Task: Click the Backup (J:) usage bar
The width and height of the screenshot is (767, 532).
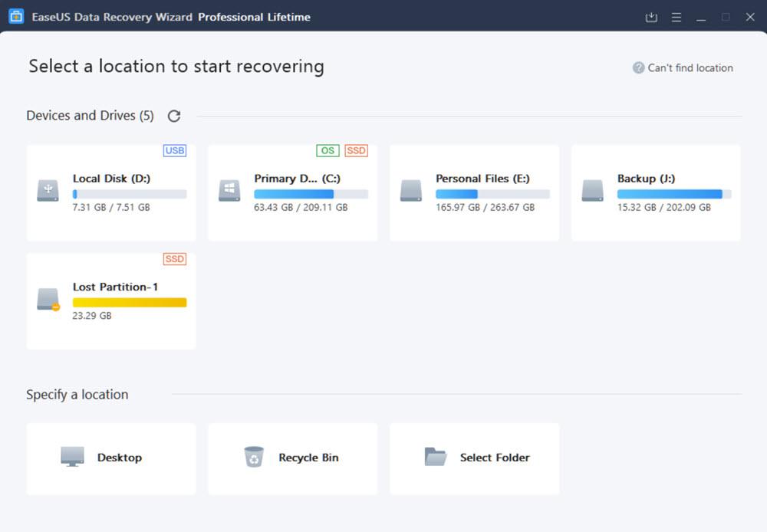Action: pos(674,194)
